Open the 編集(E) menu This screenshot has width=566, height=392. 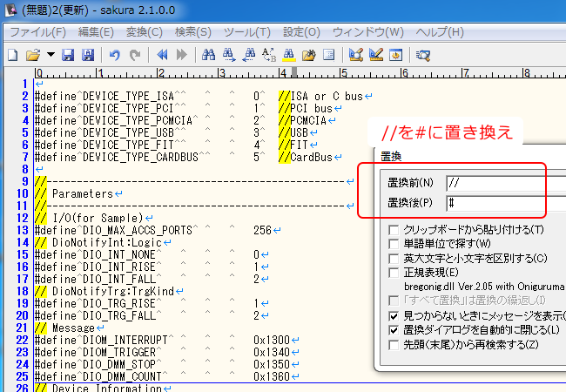(x=96, y=32)
